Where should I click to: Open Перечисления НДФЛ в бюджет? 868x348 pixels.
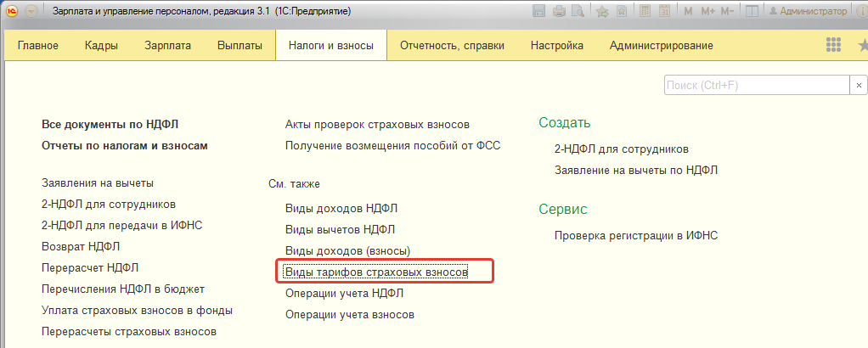point(123,289)
